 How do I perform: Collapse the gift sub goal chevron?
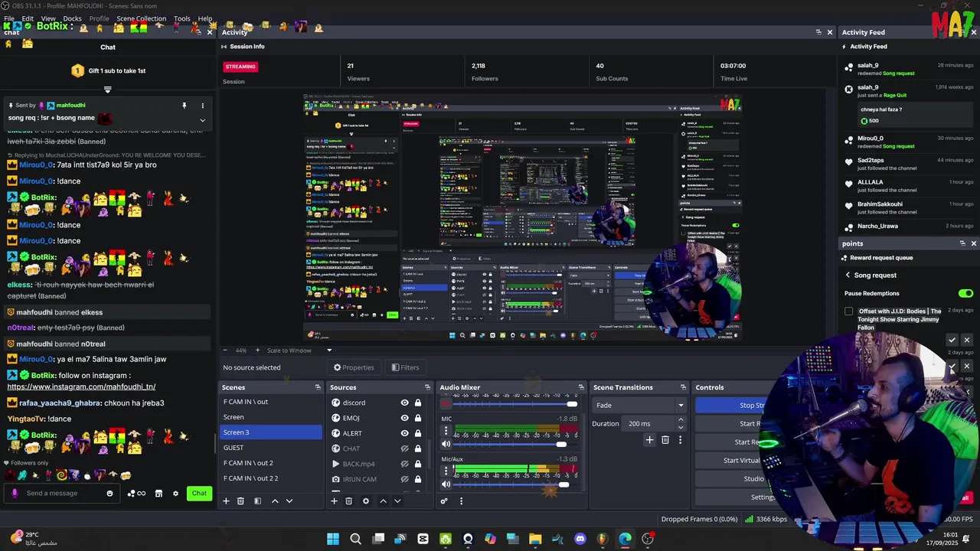(107, 90)
